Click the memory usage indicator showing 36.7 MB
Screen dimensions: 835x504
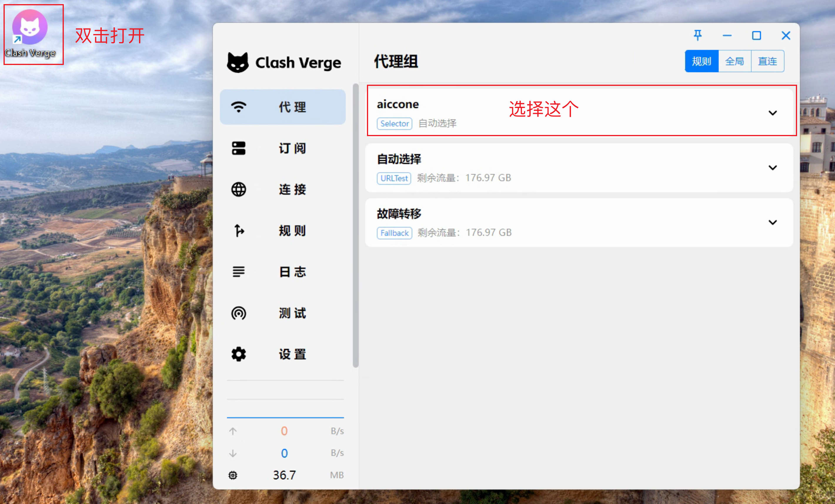285,475
